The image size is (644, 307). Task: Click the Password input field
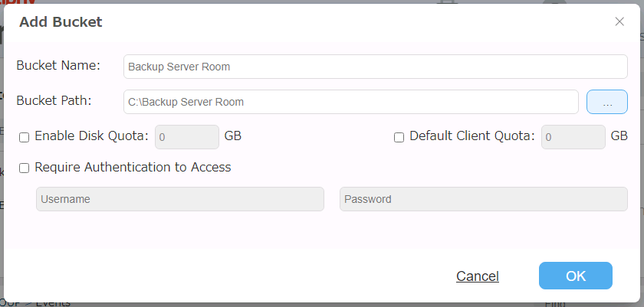coord(483,199)
